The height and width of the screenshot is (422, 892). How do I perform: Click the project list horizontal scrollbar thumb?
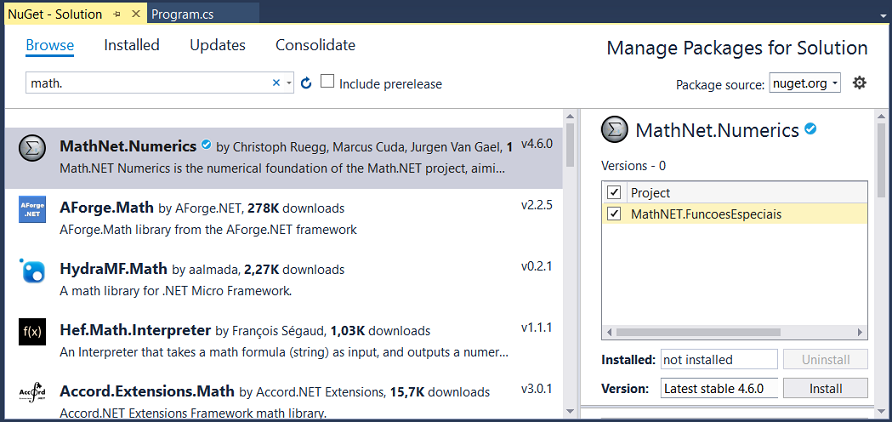pyautogui.click(x=699, y=332)
